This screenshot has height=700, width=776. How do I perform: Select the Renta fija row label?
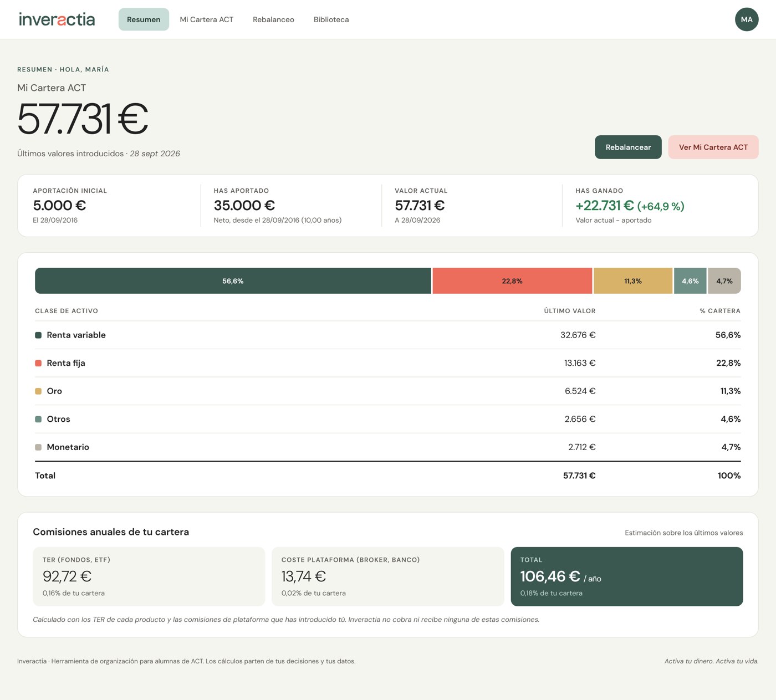pyautogui.click(x=66, y=363)
